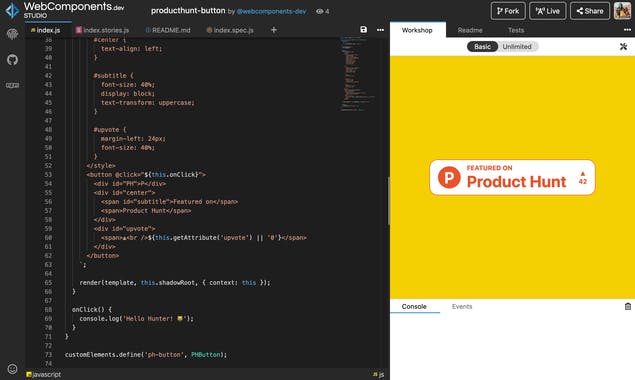Select the Unlimited story toggle
The image size is (635, 380).
(517, 47)
